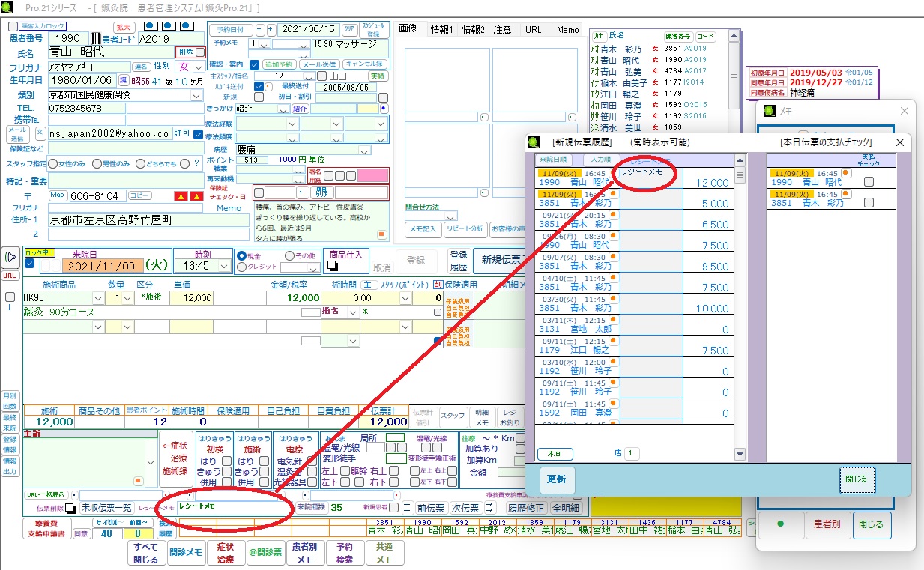
Task: Click orange dot icon on 11/09 青山 昭代 payment row
Action: pos(846,173)
